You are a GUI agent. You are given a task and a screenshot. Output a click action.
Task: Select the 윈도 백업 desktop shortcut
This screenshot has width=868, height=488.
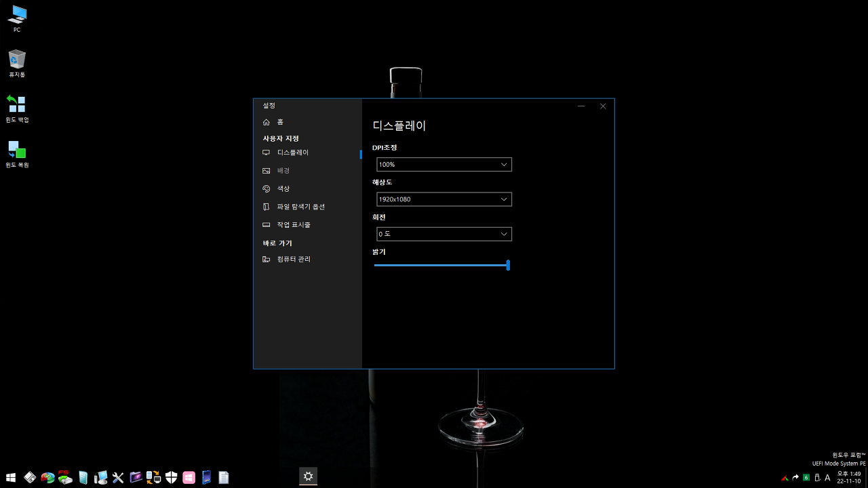point(17,108)
